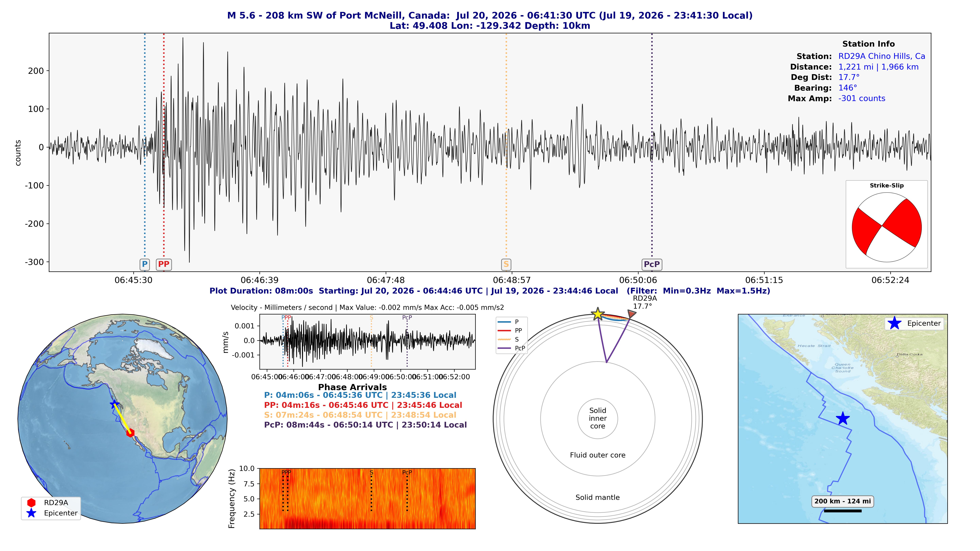Click the blue epicenter star on the globe
Image resolution: width=980 pixels, height=551 pixels.
coord(115,404)
